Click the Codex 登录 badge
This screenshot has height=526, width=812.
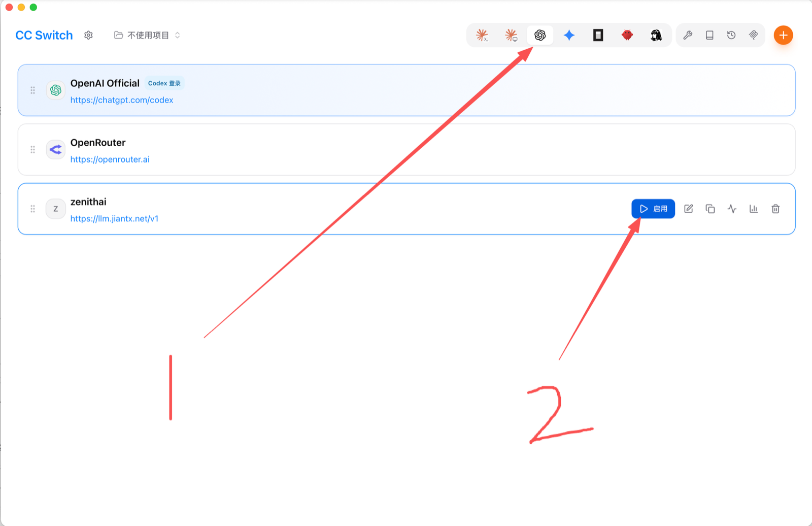tap(164, 83)
